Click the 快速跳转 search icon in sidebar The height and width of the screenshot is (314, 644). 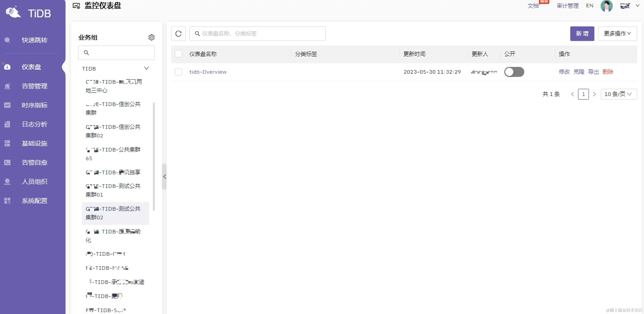coord(7,40)
